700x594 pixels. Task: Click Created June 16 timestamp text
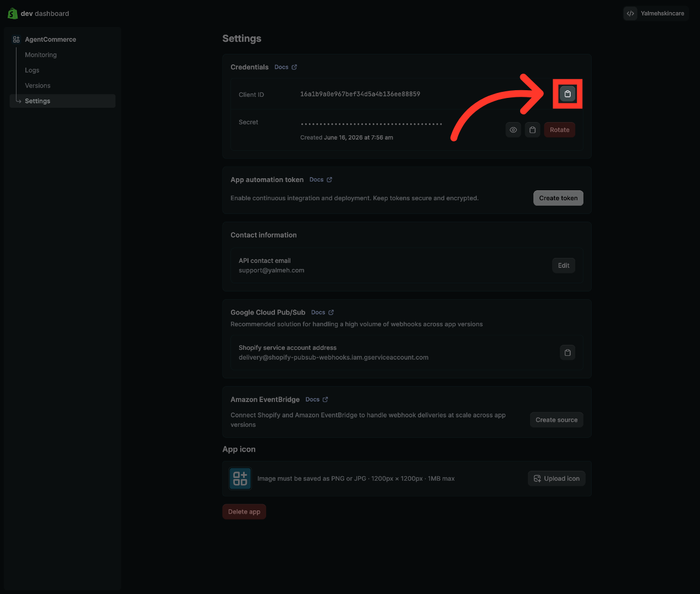click(x=346, y=137)
